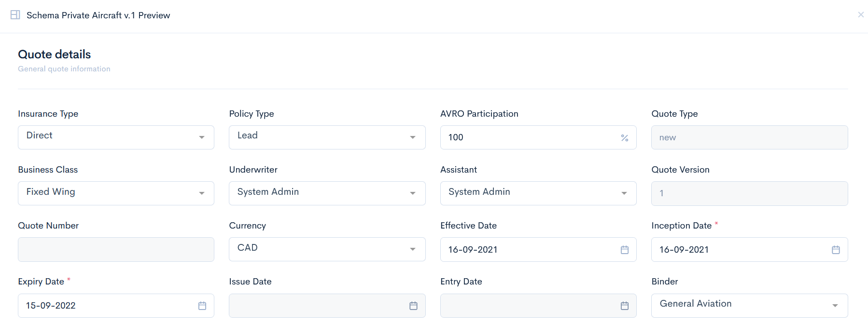The image size is (868, 324).
Task: Click the Quote Number input field
Action: pyautogui.click(x=116, y=249)
